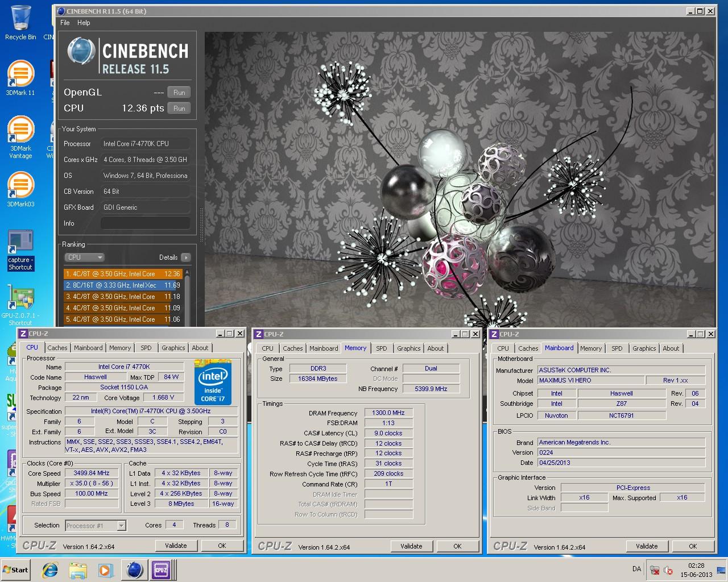Expand ranking Details arrow button

185,257
